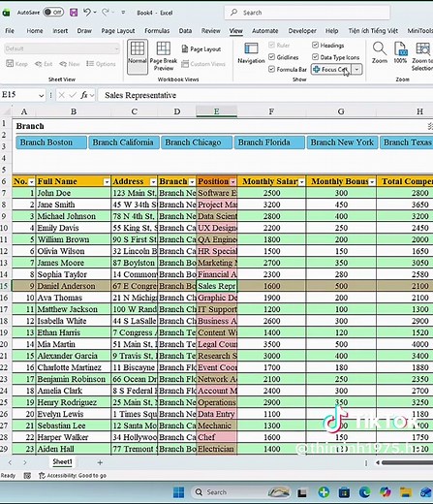Select the Sheet1 tab
Viewport: 433px width, 504px height.
[62, 462]
